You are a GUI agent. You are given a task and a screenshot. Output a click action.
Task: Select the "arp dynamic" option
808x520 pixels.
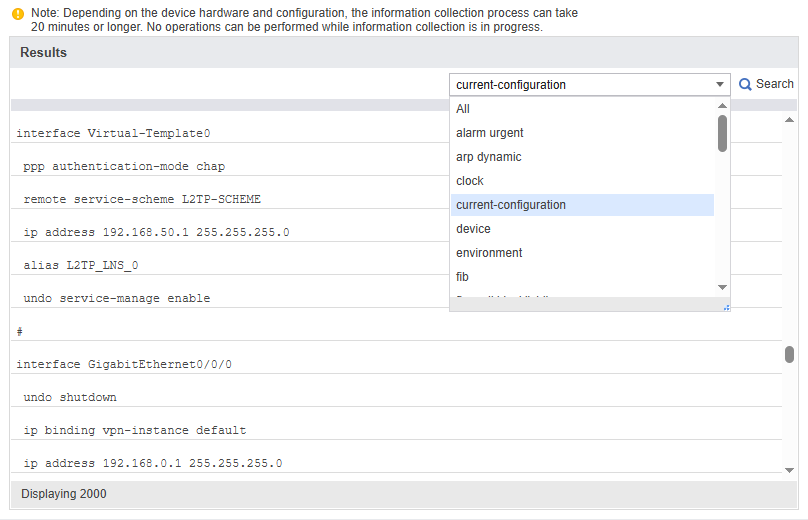coord(488,157)
